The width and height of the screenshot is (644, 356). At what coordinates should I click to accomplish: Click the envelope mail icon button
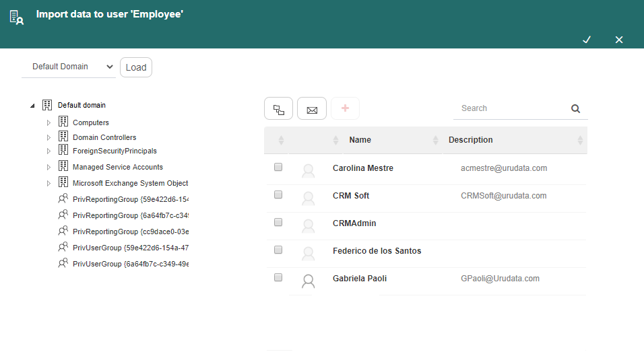point(312,109)
